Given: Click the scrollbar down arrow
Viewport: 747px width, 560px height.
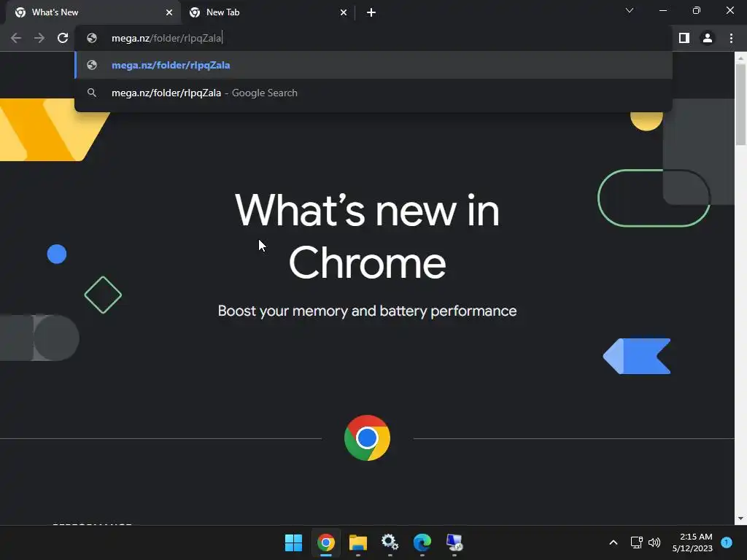Looking at the screenshot, I should pyautogui.click(x=740, y=518).
